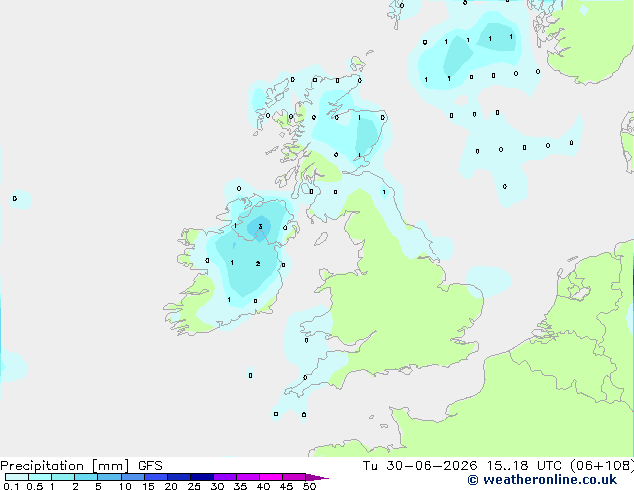Viewport: 634px width, 490px height.
Task: Select the 20–25 mm legend color swatch
Action: pos(179,477)
